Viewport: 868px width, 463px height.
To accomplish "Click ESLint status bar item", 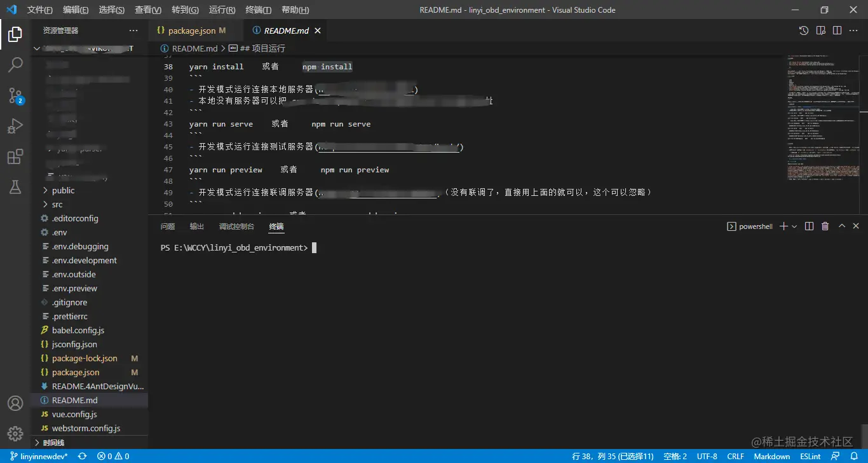I will tap(810, 456).
